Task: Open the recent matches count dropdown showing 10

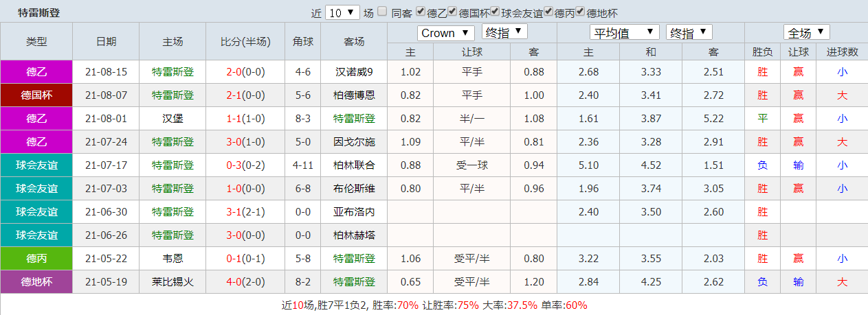Action: coord(343,12)
